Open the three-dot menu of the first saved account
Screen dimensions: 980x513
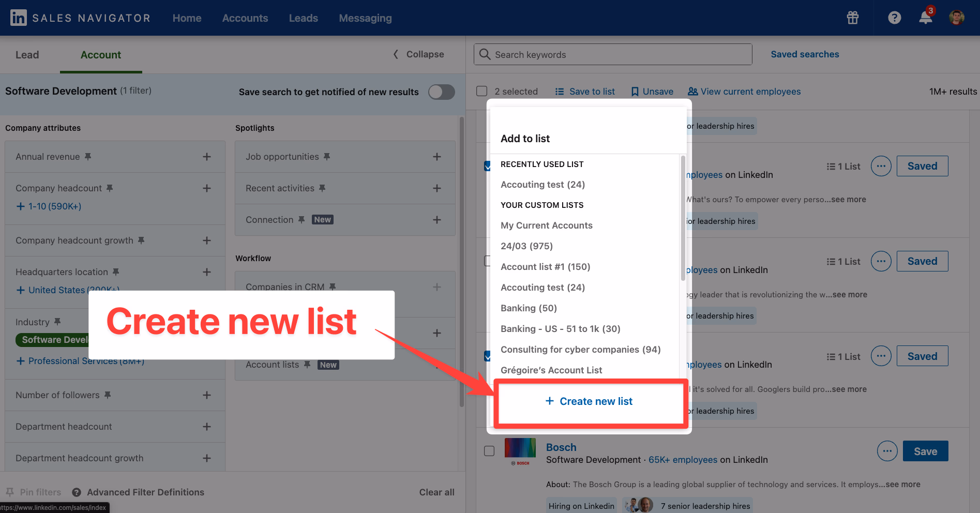881,166
